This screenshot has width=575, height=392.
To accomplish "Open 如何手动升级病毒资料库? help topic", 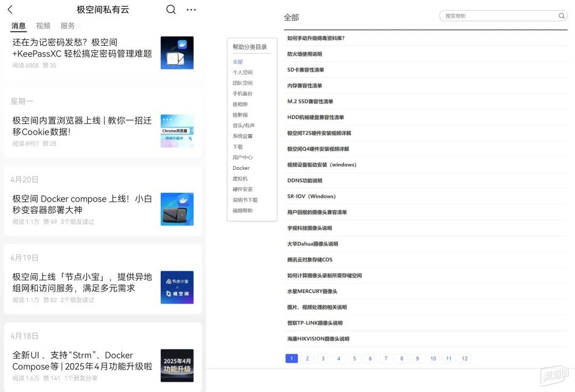I will pos(316,38).
